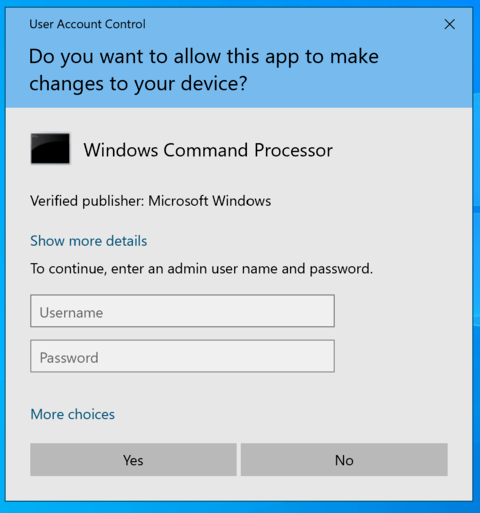
Task: Click the word 'password.' ending the instruction
Action: 341,269
